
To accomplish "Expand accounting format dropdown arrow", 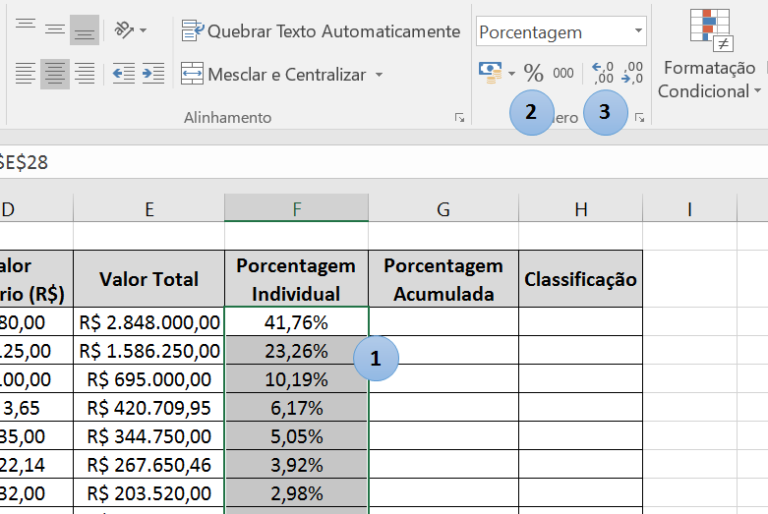I will [x=511, y=74].
